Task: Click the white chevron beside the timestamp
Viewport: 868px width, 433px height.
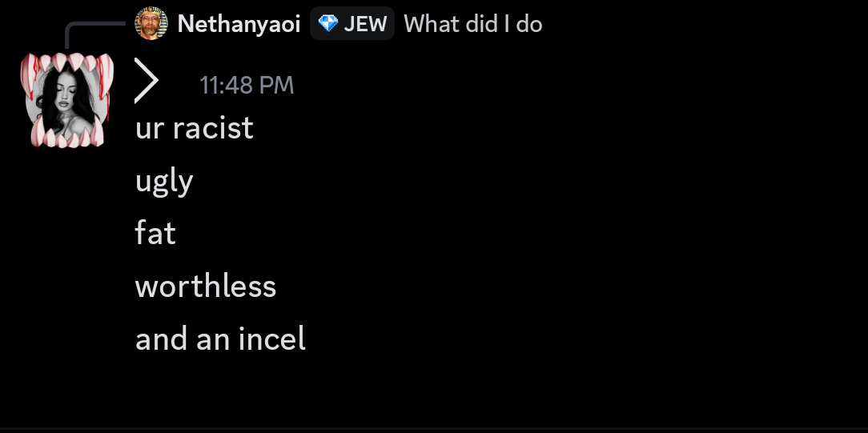Action: (x=147, y=82)
